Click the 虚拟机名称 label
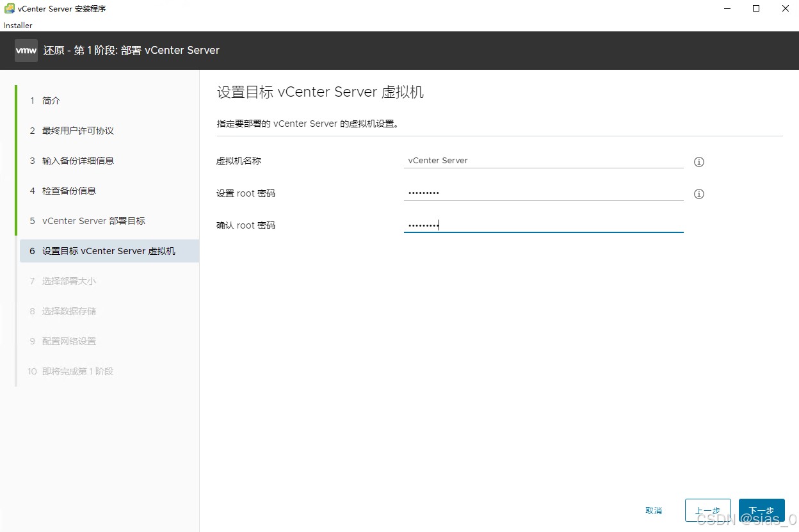 (239, 161)
